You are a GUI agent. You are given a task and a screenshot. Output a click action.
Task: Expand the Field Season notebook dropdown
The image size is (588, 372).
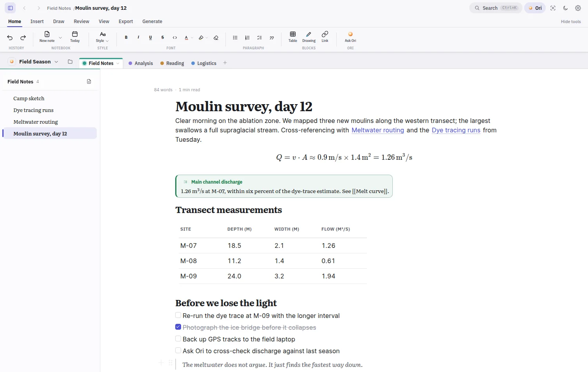(x=56, y=62)
